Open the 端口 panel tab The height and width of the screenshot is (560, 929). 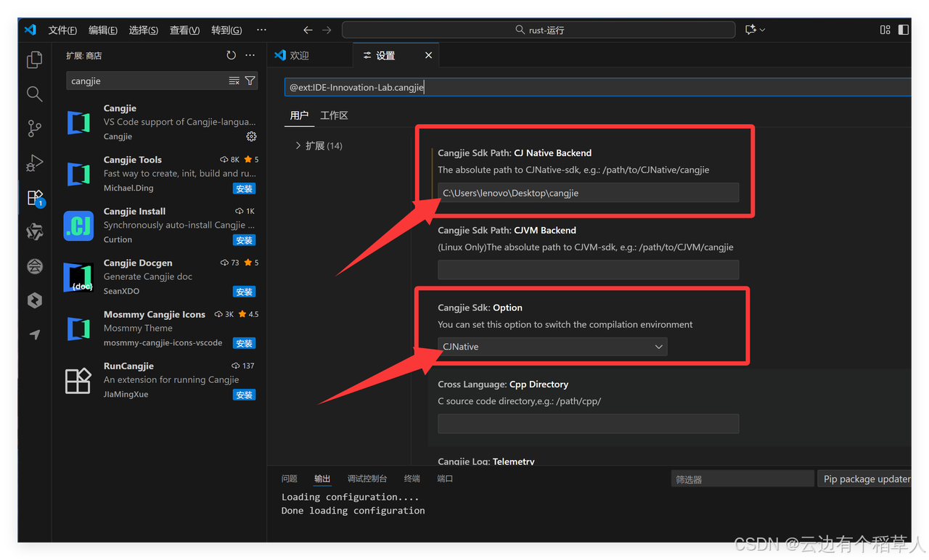click(x=445, y=479)
